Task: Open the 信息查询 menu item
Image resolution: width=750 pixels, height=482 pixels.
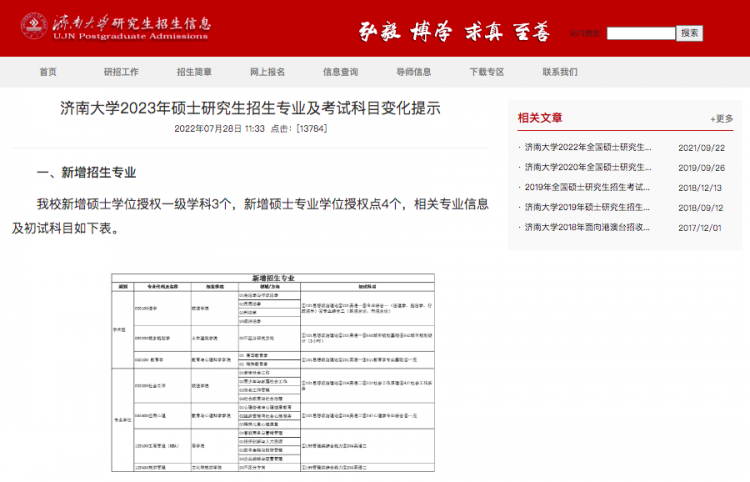Action: [x=341, y=72]
